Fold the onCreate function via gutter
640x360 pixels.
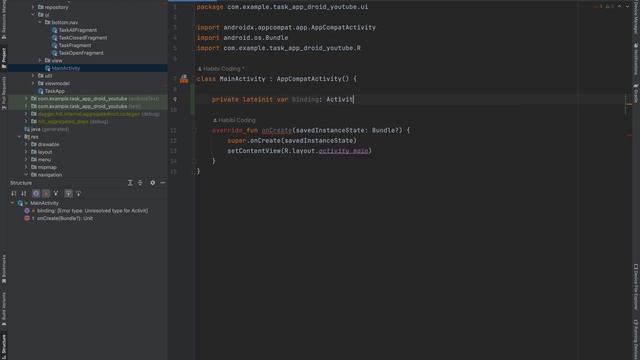[x=194, y=131]
